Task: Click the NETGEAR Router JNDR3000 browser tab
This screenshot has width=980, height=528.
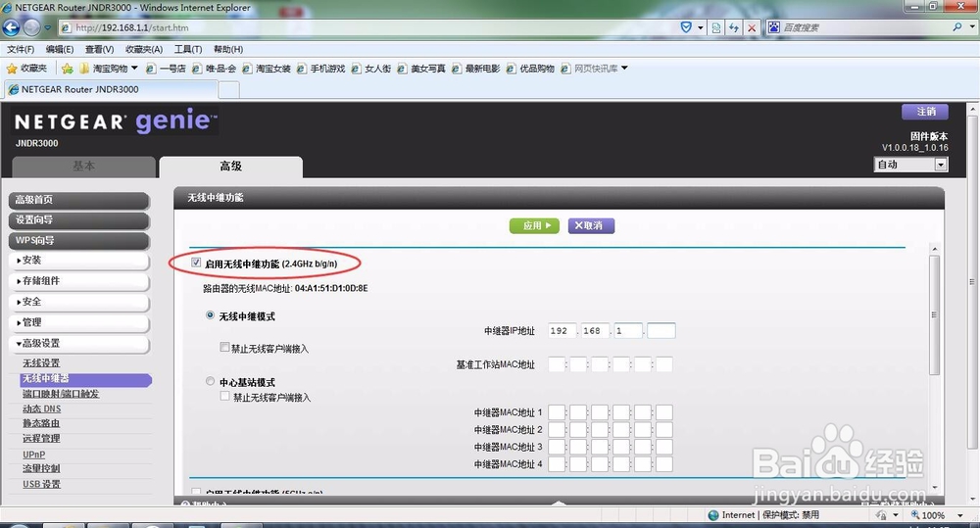Action: coord(112,89)
